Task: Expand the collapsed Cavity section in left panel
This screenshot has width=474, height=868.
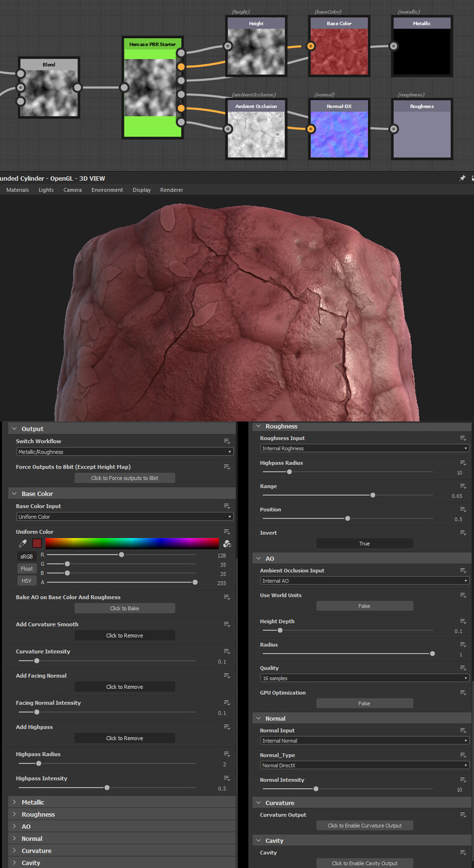Action: pos(122,863)
